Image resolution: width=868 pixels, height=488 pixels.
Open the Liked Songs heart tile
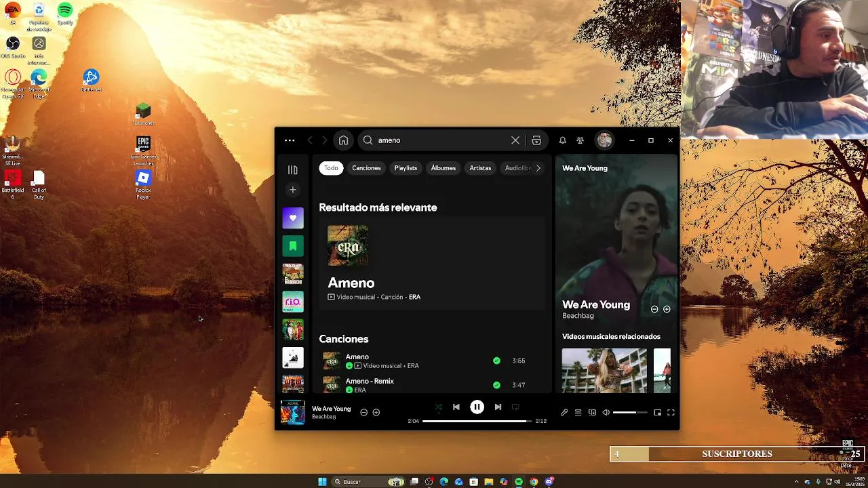tap(293, 218)
